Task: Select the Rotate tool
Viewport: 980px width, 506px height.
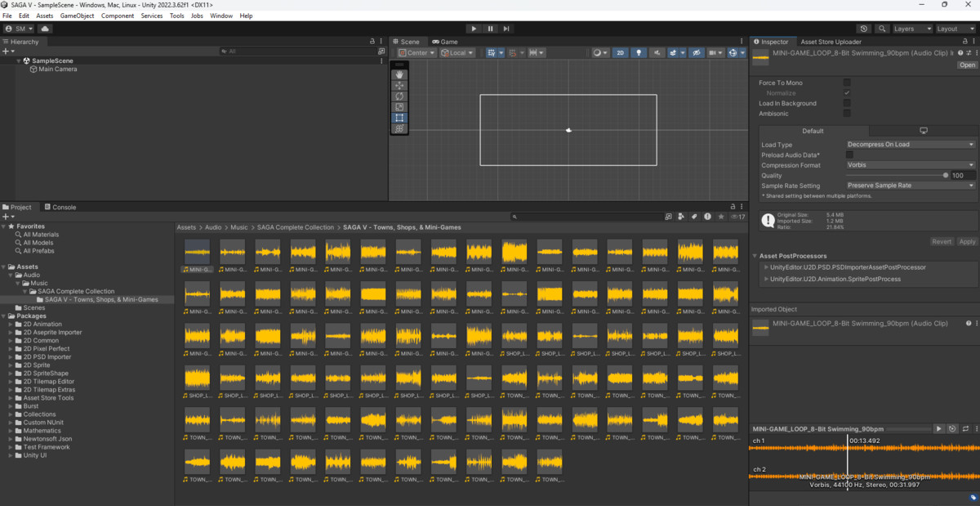Action: tap(399, 96)
